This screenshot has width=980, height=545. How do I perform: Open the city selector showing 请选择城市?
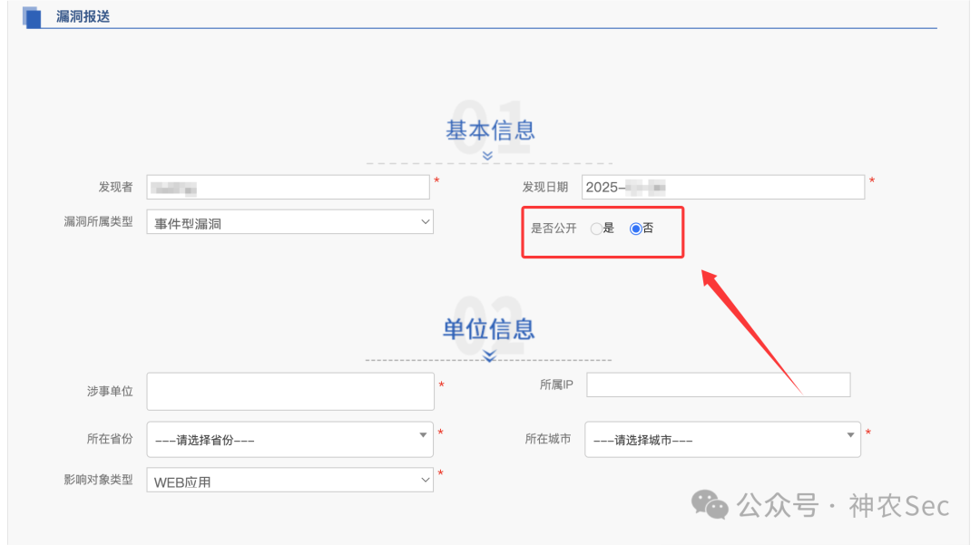click(x=723, y=438)
